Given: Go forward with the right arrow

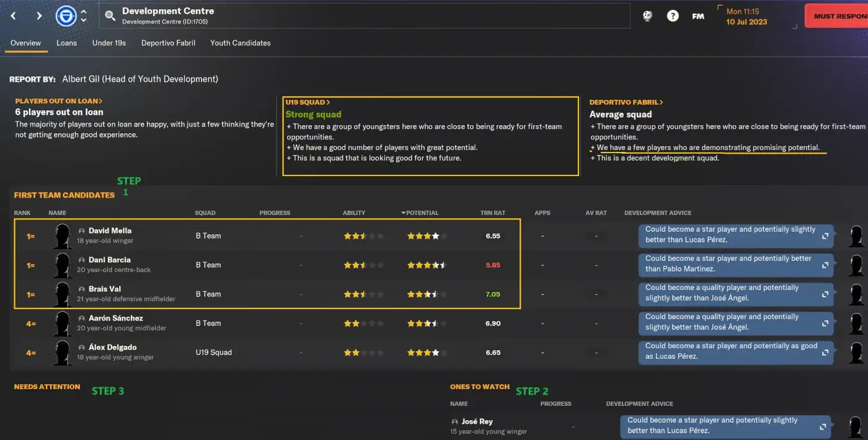Looking at the screenshot, I should coord(39,16).
